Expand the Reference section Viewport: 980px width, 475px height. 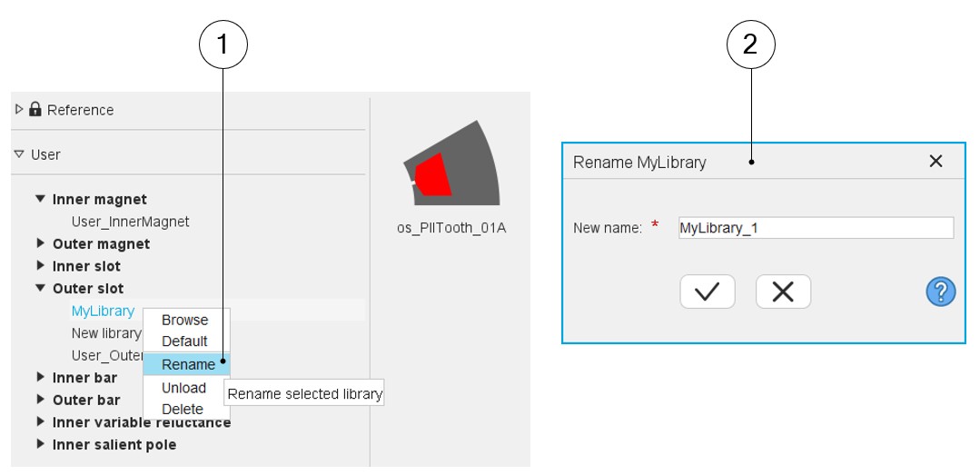20,109
